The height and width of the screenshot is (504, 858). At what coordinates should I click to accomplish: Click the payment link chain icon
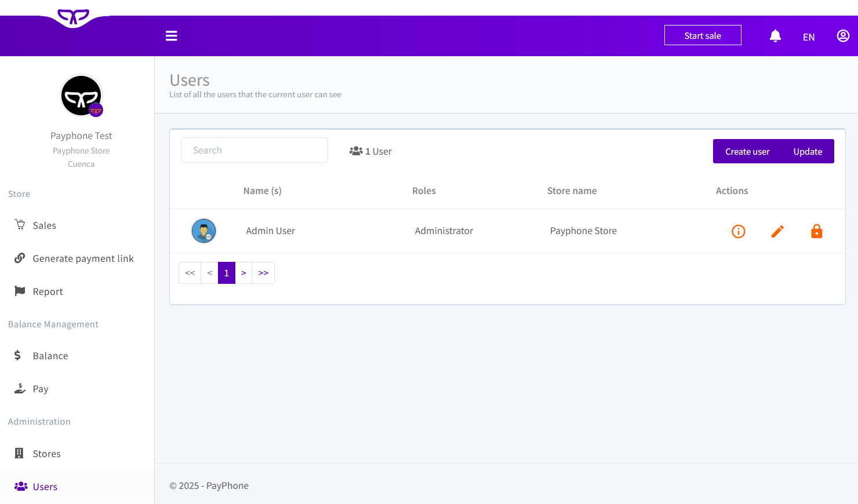point(20,258)
